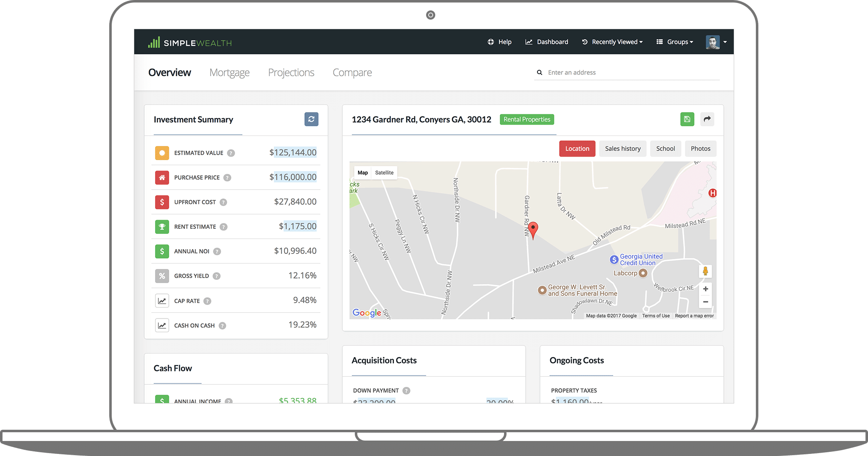
Task: Click the Rental Properties group tag
Action: pyautogui.click(x=527, y=119)
